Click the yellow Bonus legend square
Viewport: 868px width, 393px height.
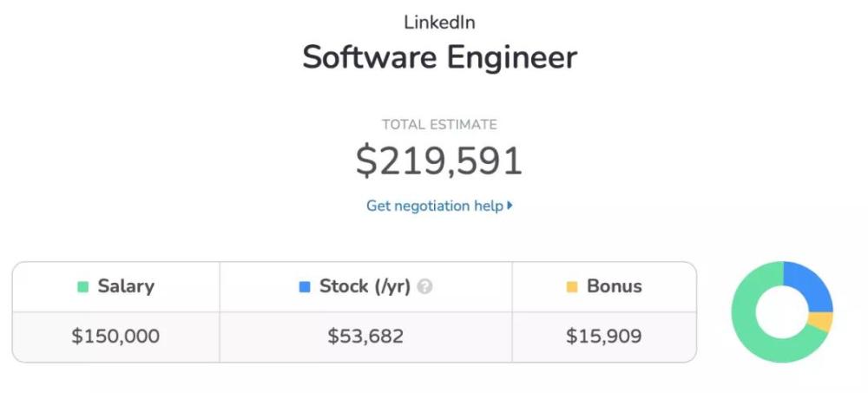[x=572, y=286]
